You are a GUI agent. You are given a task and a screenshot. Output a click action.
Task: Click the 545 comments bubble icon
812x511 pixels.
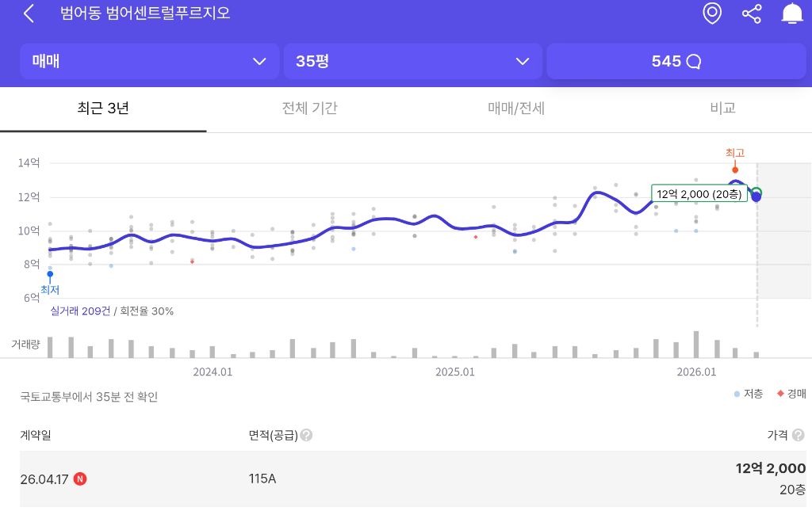coord(693,62)
